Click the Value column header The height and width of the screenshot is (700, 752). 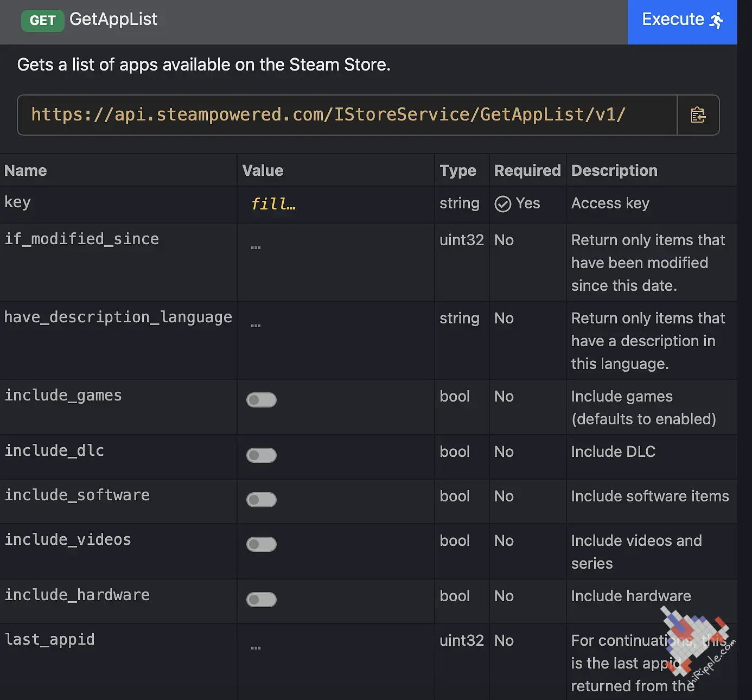coord(263,170)
